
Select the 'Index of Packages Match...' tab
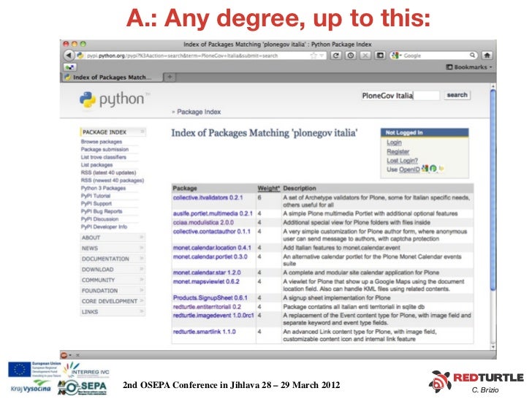[112, 77]
